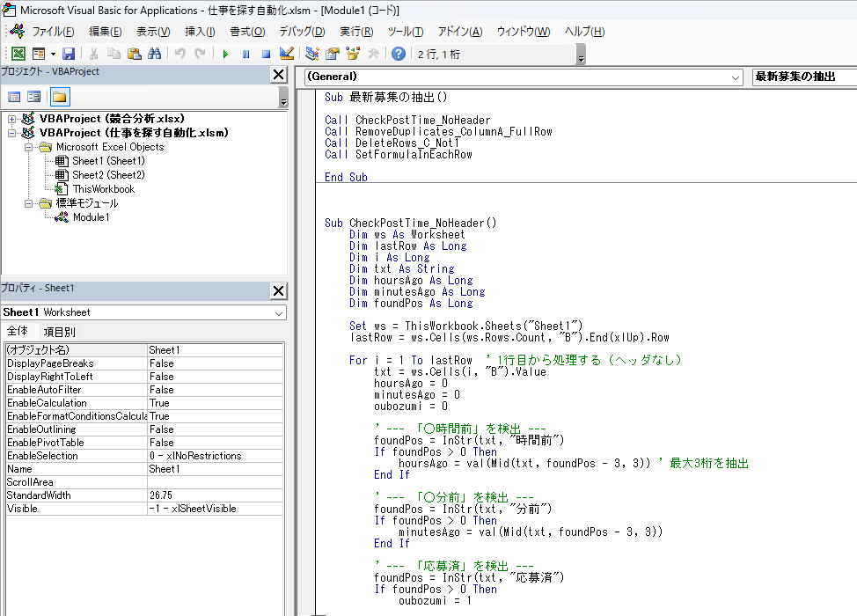Image resolution: width=857 pixels, height=616 pixels.
Task: Expand the VBAProject (競合分析.xlsx) node
Action: (12, 119)
